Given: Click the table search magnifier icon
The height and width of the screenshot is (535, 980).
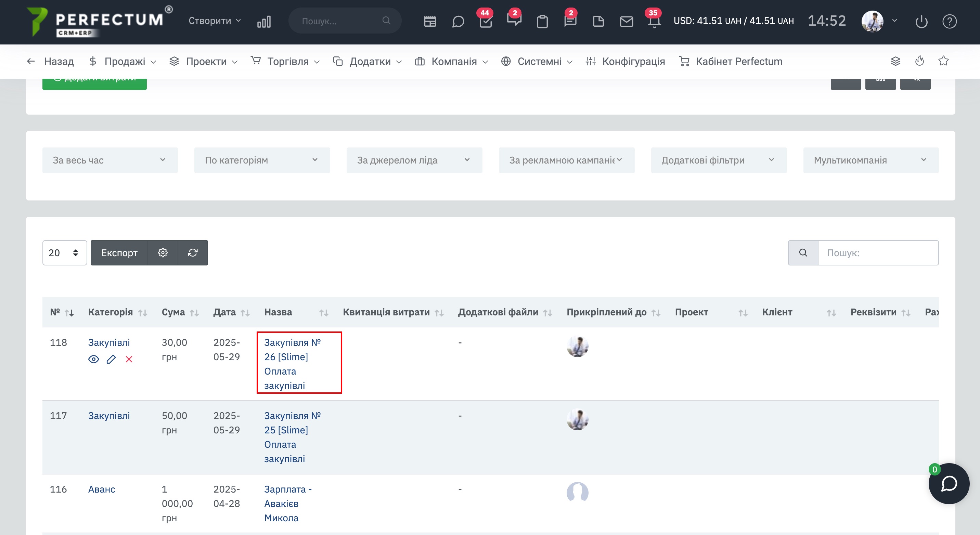Looking at the screenshot, I should coord(803,252).
